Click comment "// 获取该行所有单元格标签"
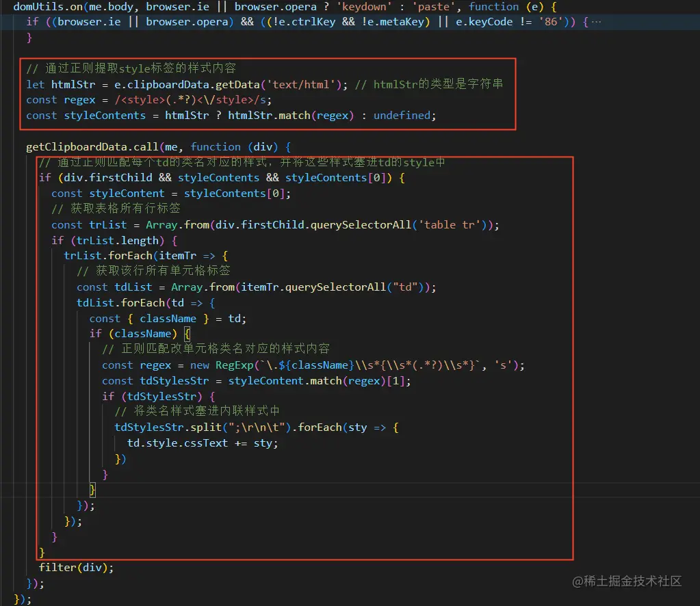The width and height of the screenshot is (700, 606). pos(153,270)
